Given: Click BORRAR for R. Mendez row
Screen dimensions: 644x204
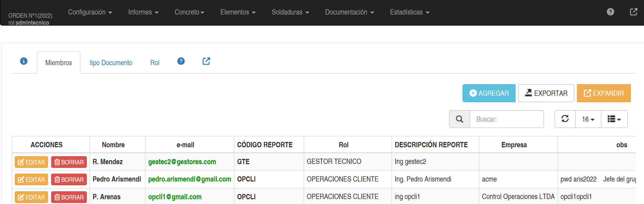Looking at the screenshot, I should click(x=69, y=162).
